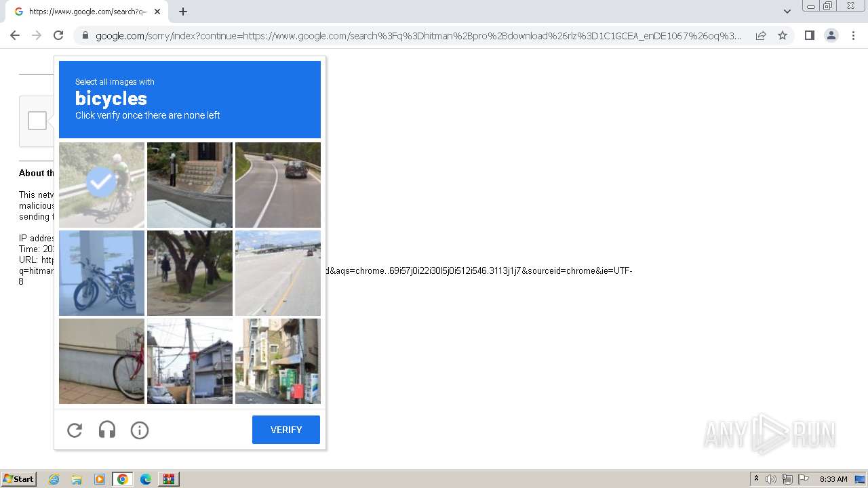The image size is (868, 488).
Task: Click the VERIFY button
Action: click(286, 430)
